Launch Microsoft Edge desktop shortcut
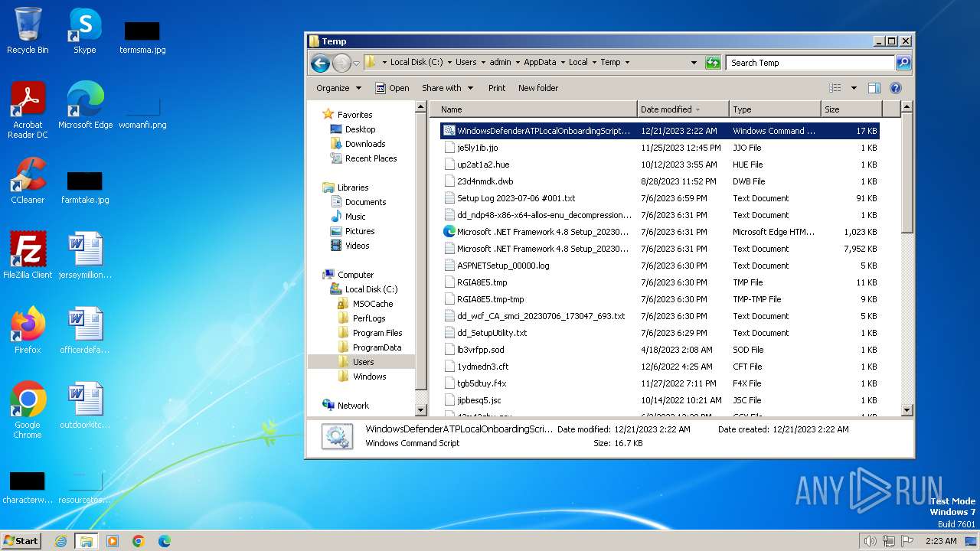 point(85,106)
